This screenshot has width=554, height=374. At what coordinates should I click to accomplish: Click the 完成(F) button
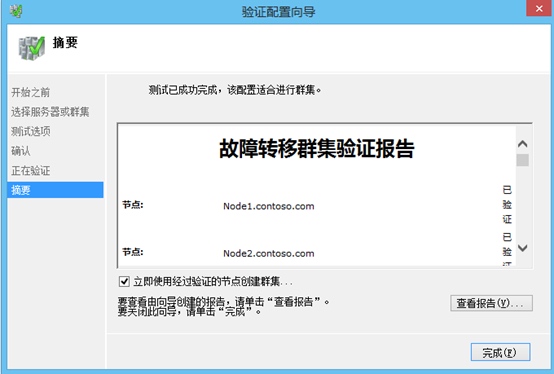point(500,352)
